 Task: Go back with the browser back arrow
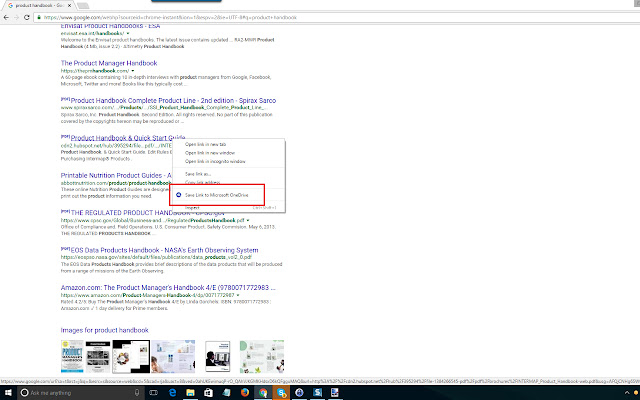[6, 17]
